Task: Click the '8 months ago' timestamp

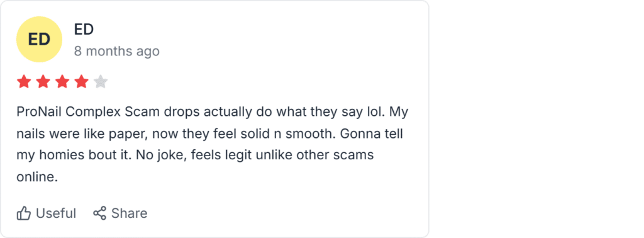Action: [x=116, y=52]
